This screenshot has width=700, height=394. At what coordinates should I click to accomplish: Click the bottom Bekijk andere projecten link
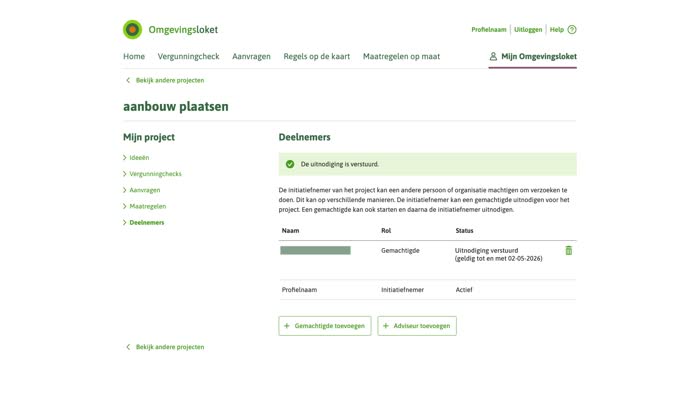click(x=170, y=347)
